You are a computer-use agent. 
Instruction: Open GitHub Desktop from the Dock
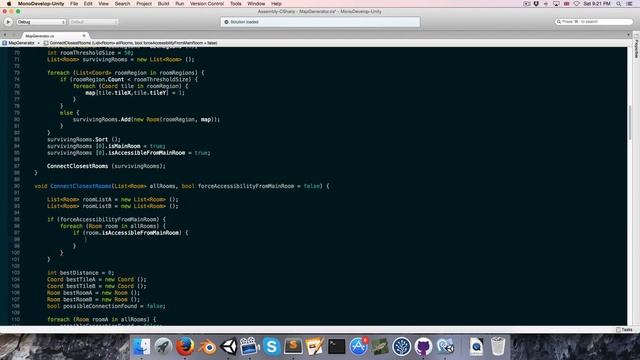[423, 347]
